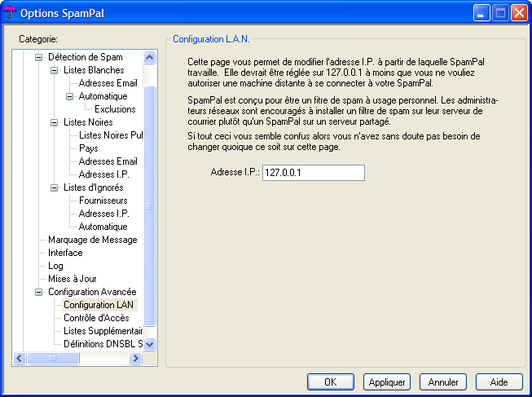Viewport: 532px width, 397px height.
Task: Close the Options SpamPal window
Action: tap(520, 13)
